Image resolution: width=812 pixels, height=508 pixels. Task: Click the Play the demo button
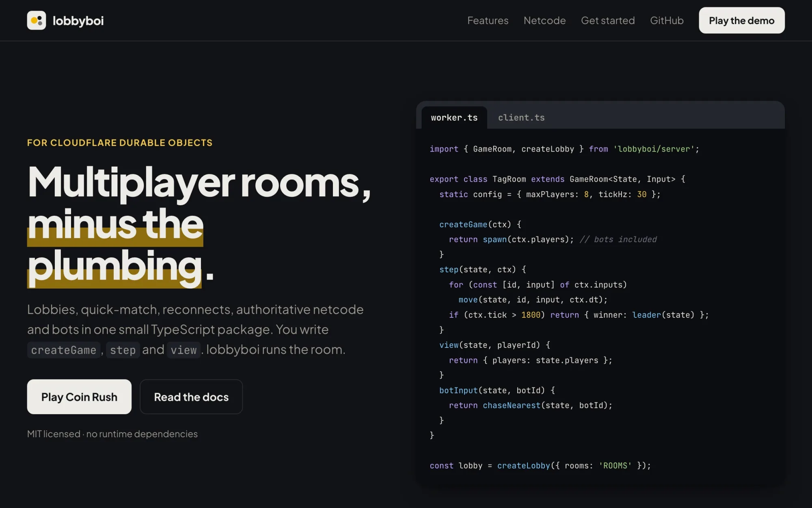pyautogui.click(x=741, y=20)
